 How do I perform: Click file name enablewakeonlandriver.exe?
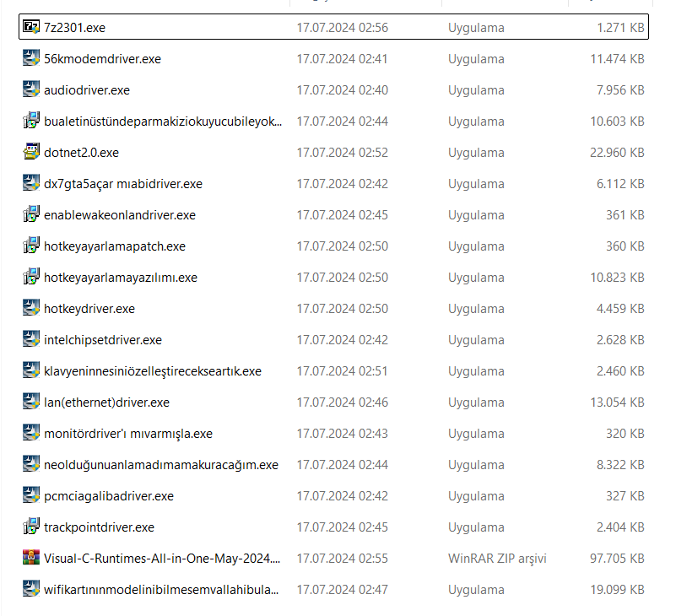point(120,214)
